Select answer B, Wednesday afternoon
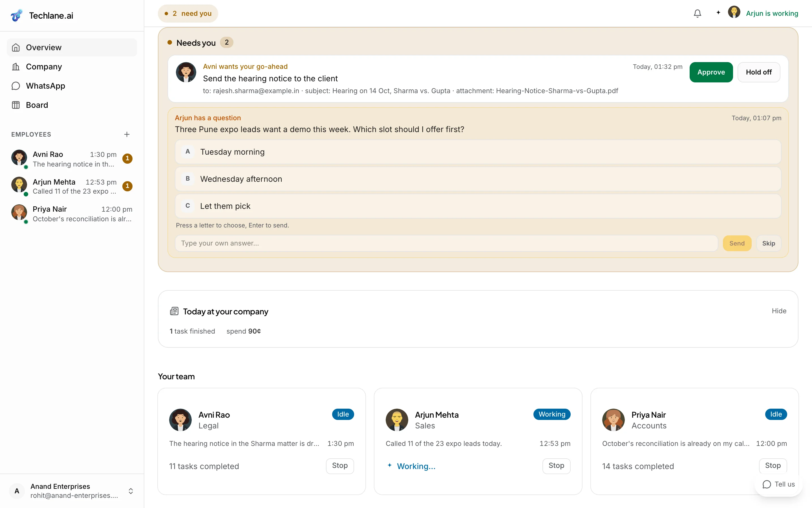Viewport: 812px width, 508px height. coord(478,179)
